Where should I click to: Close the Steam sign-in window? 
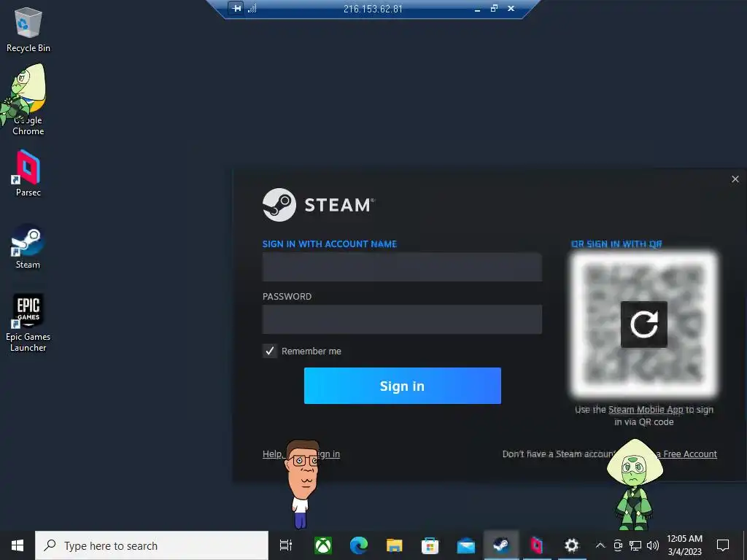tap(735, 179)
